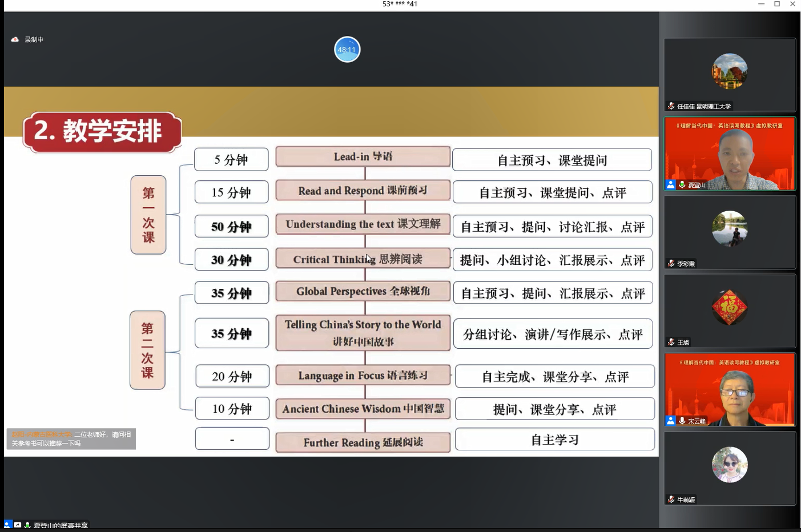The height and width of the screenshot is (532, 801).
Task: Click 李彩霞's muted microphone icon
Action: point(671,264)
